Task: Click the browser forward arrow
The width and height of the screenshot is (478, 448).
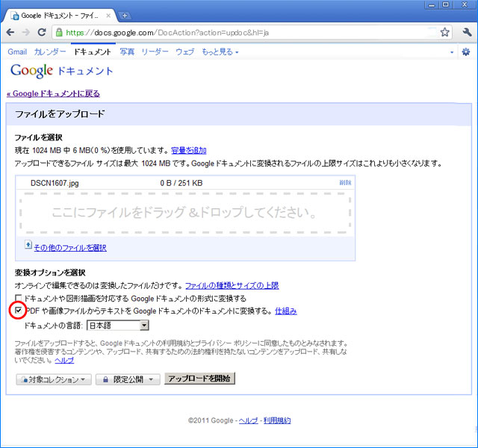Action: pos(26,32)
